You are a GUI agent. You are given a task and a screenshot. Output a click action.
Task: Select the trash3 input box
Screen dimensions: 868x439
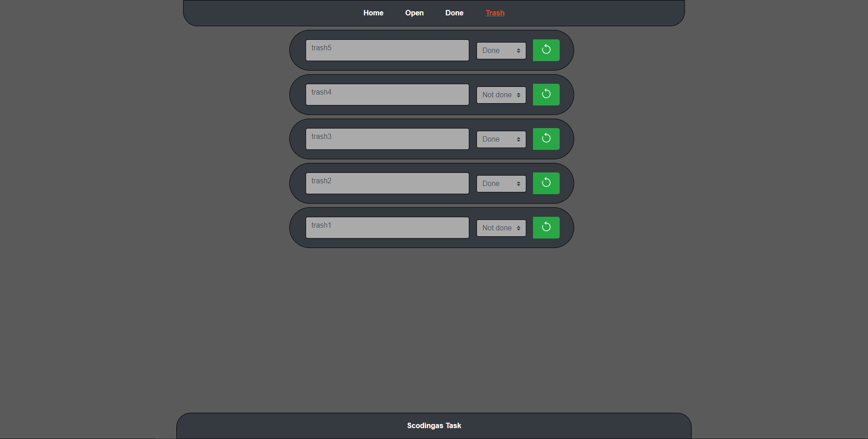[387, 138]
